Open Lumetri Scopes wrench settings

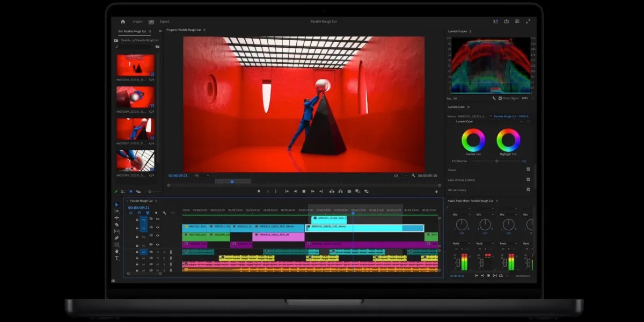tap(494, 98)
